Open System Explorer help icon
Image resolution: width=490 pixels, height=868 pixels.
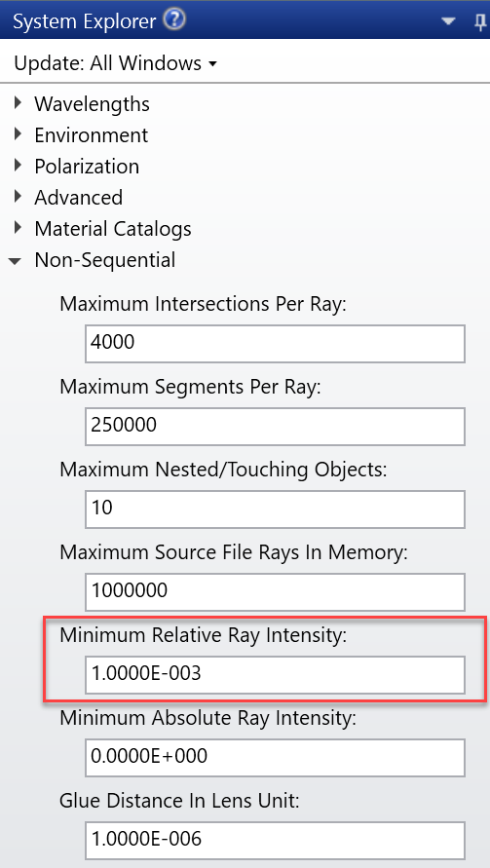click(175, 20)
